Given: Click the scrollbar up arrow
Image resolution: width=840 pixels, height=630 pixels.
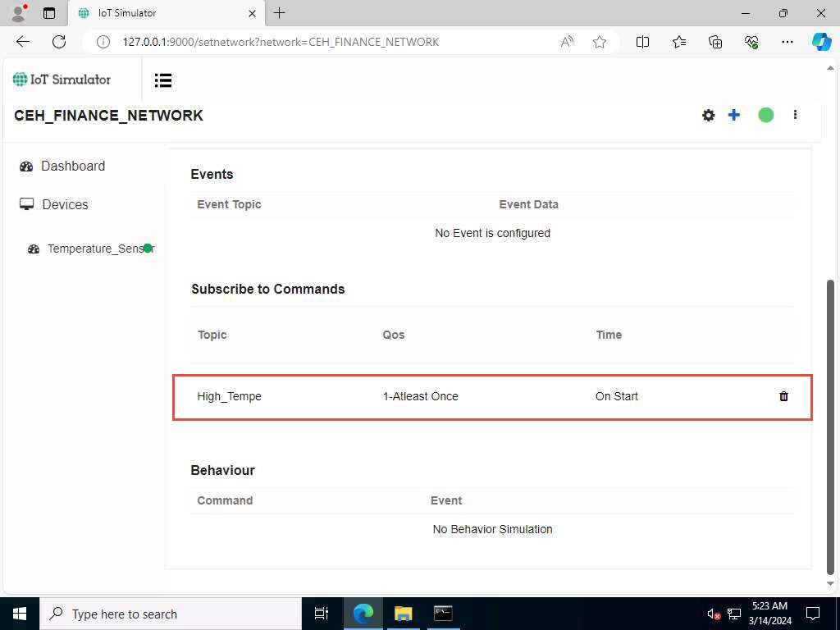Looking at the screenshot, I should point(830,68).
